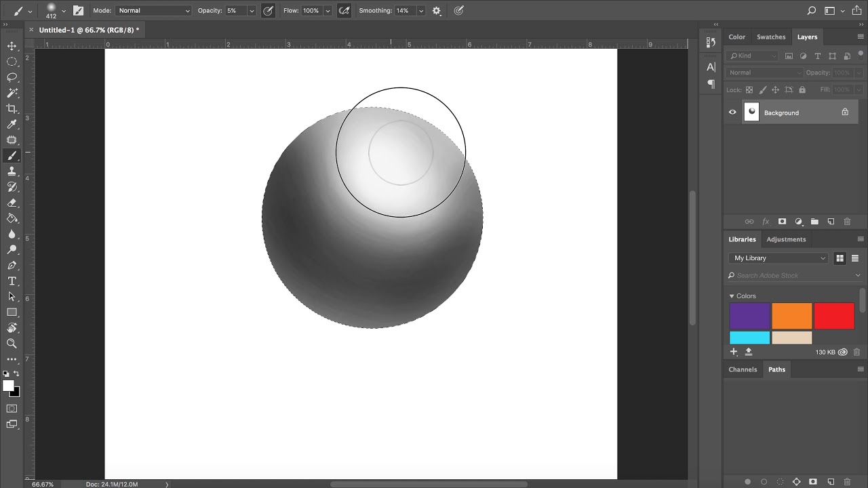Select the Untitled-1 document tab
The height and width of the screenshot is (488, 868).
89,30
